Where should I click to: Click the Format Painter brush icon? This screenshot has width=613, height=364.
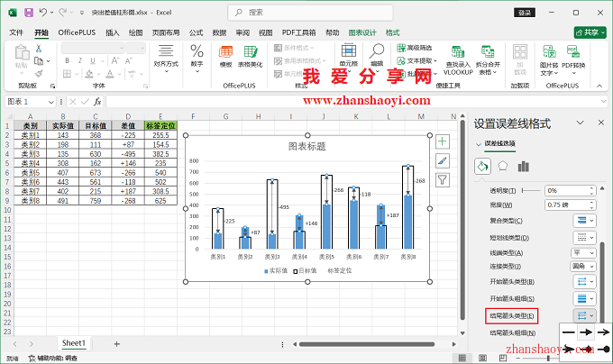(x=39, y=73)
